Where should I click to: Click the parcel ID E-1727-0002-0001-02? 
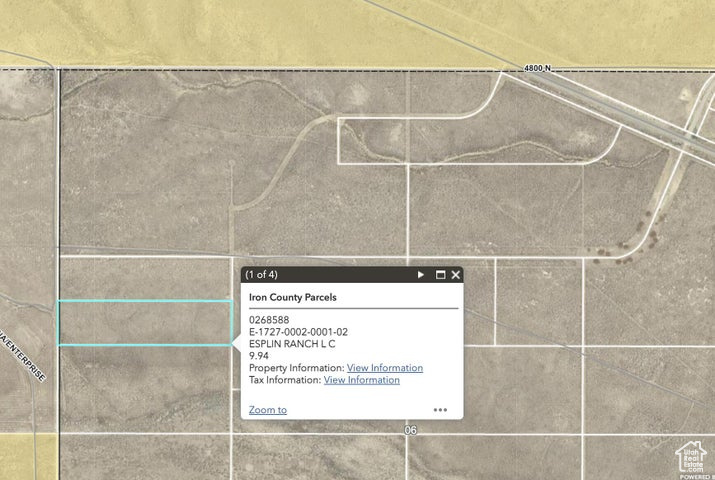click(x=298, y=332)
